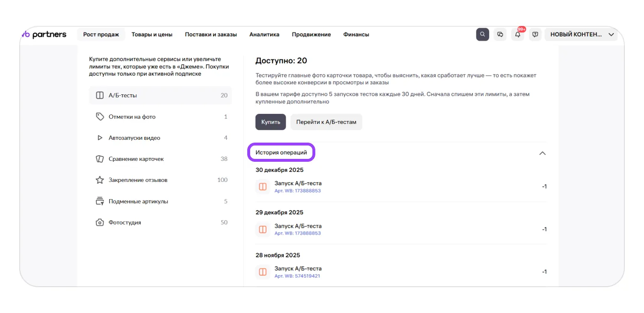The image size is (644, 313).
Task: Open the Аналитика menu
Action: (x=264, y=34)
